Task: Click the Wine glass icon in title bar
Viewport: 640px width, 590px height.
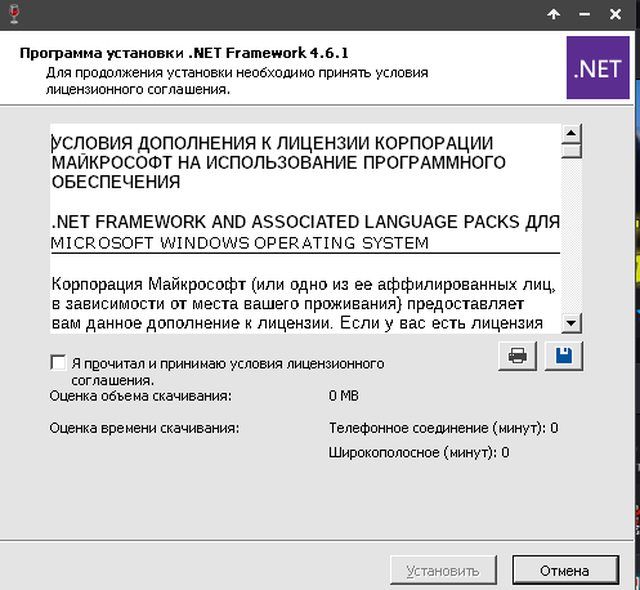Action: 14,14
